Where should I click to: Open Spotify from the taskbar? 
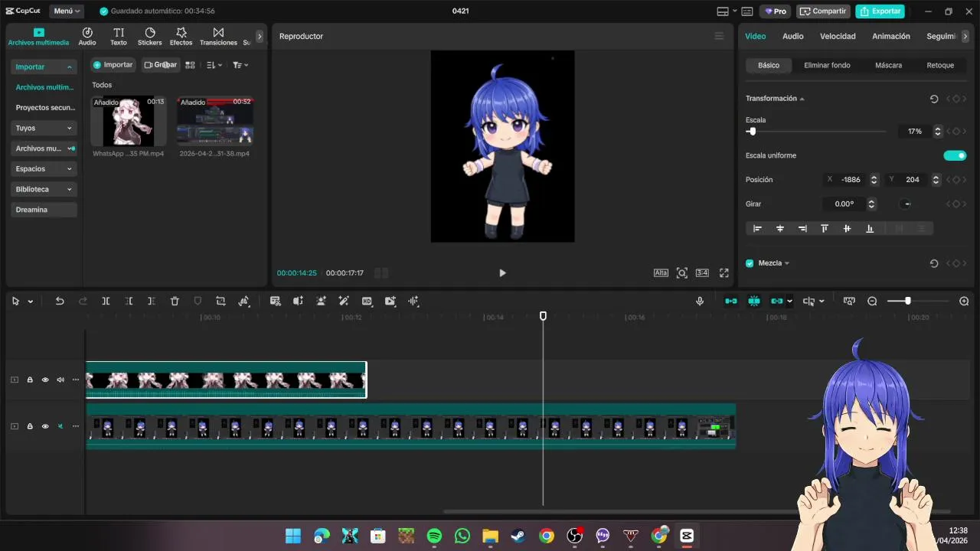(434, 536)
